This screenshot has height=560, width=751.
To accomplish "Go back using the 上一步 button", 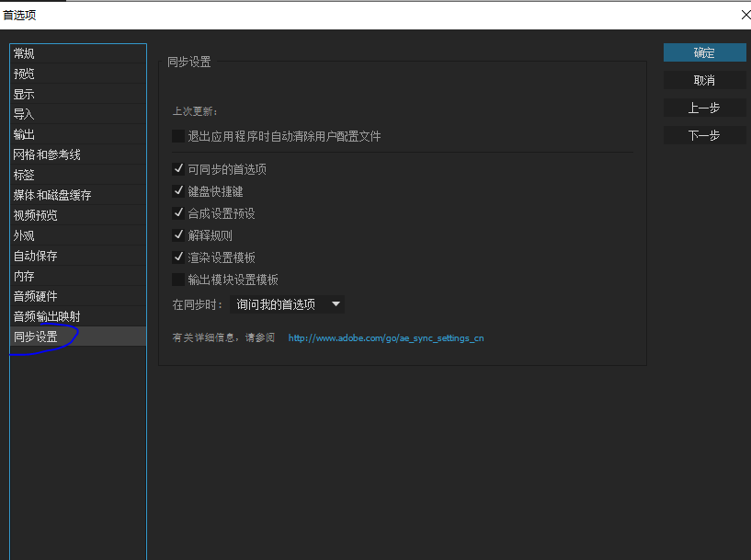I will pyautogui.click(x=704, y=108).
